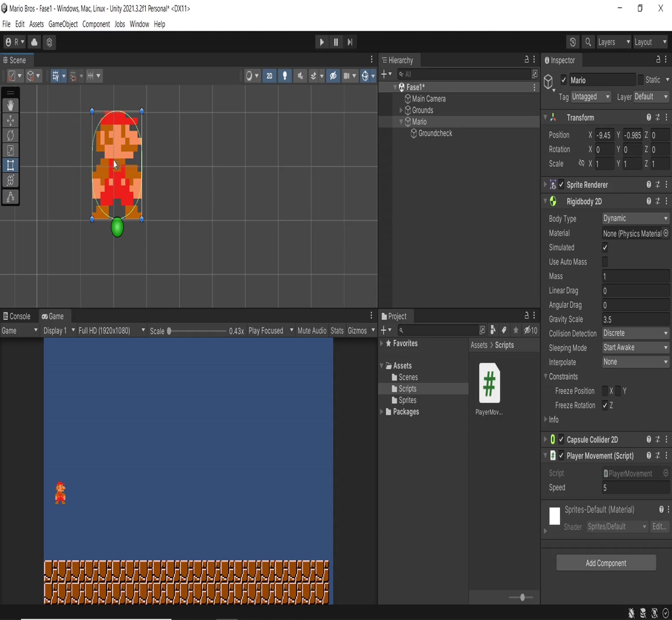672x620 pixels.
Task: Select the Move tool in Scene toolbar
Action: pyautogui.click(x=10, y=120)
